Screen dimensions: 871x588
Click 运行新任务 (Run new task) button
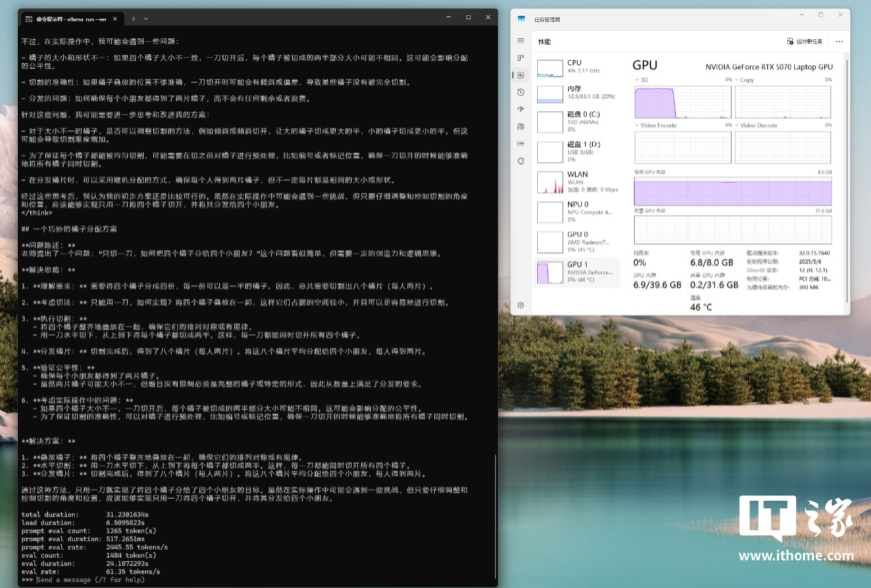[804, 42]
